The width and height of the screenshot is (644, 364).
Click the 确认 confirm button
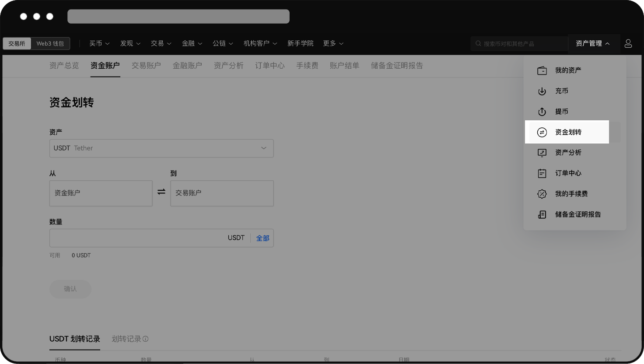click(x=70, y=289)
